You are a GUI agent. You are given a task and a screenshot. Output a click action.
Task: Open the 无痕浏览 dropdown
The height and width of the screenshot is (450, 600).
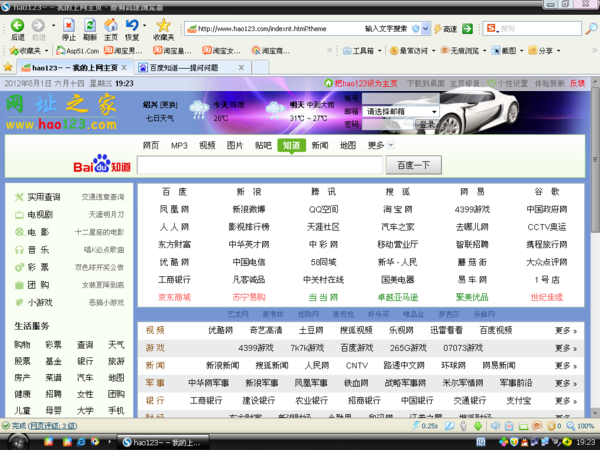pos(463,51)
